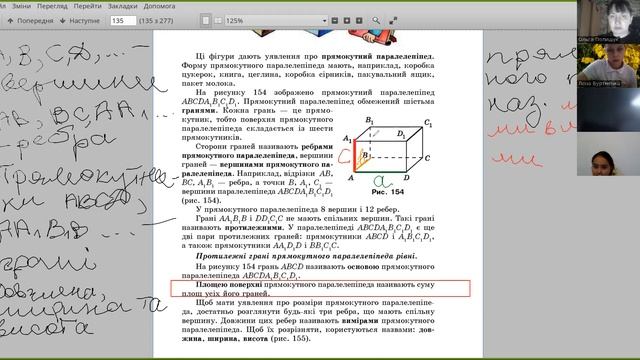Click the bold sentence Протилежні грані прямокутного паралелепіпеда рівні
640x360 pixels.
tap(307, 256)
